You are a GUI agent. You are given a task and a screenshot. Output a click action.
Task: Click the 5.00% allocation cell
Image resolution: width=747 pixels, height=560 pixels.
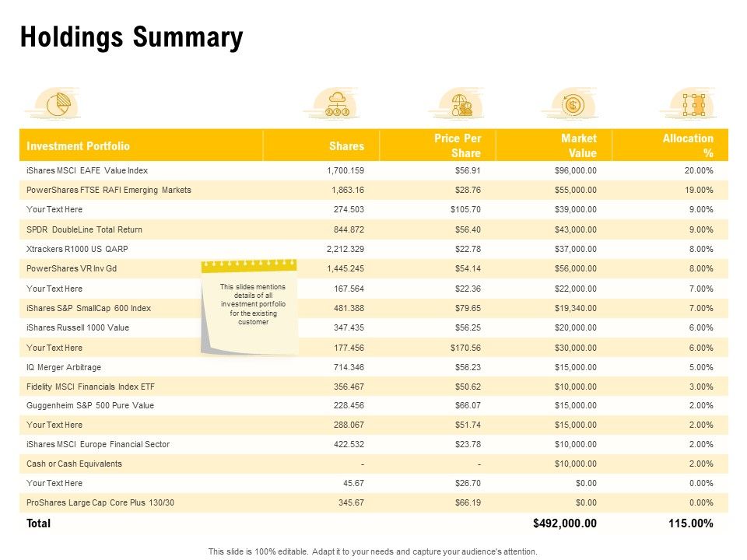pos(701,367)
